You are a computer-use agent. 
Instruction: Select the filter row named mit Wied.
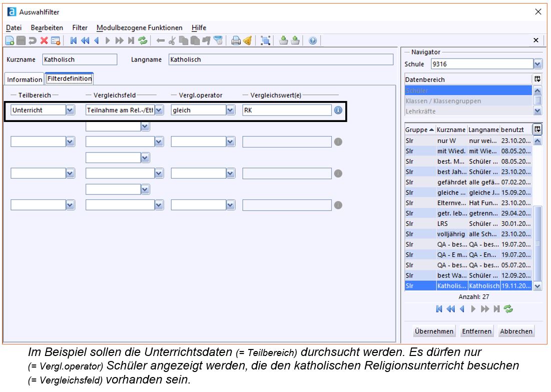[468, 151]
